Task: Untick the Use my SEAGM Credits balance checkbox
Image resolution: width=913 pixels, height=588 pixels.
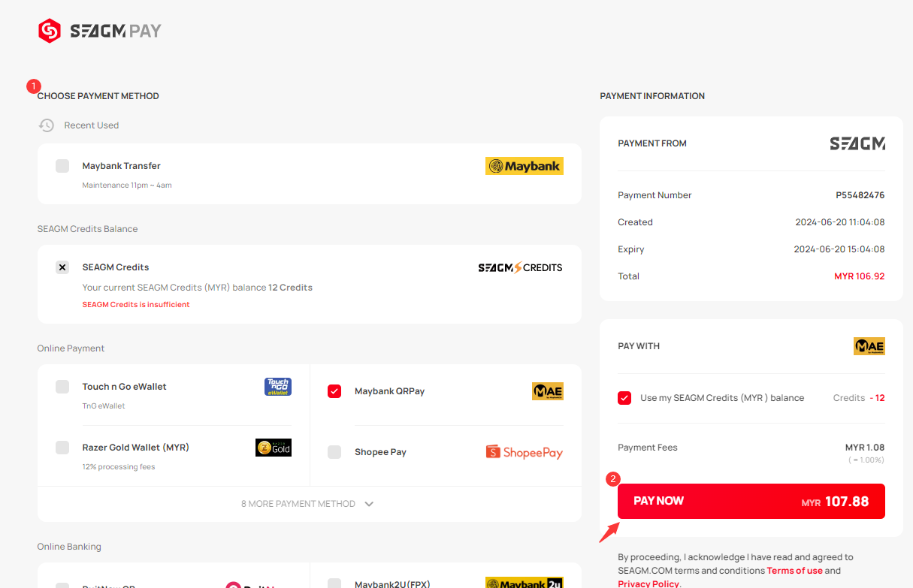Action: (x=624, y=398)
